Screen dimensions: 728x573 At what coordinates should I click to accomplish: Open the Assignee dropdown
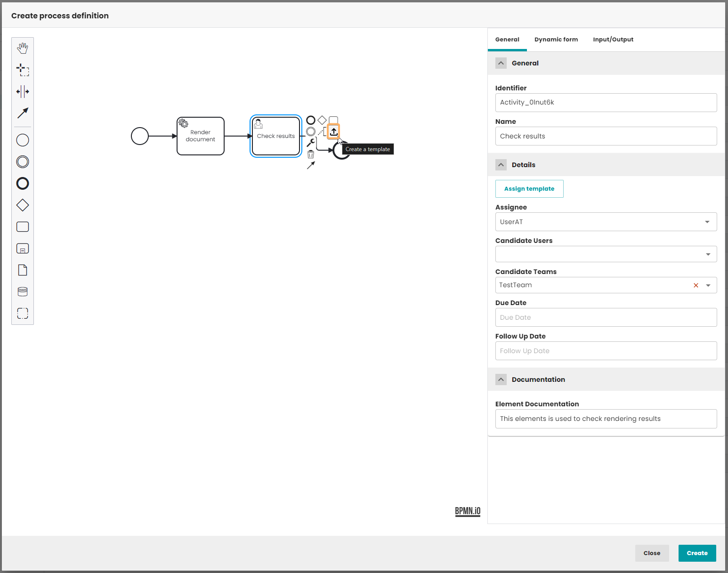point(707,222)
